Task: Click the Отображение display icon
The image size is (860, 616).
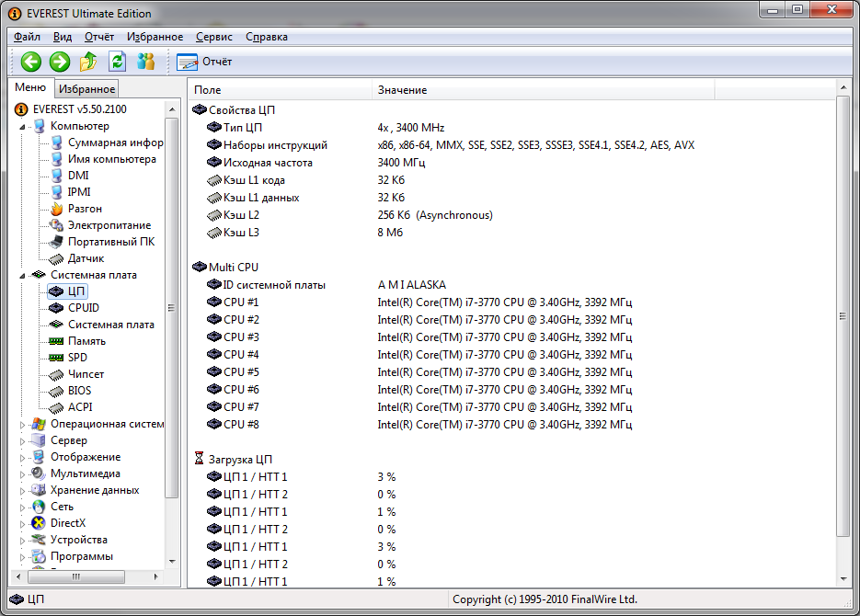Action: 39,457
